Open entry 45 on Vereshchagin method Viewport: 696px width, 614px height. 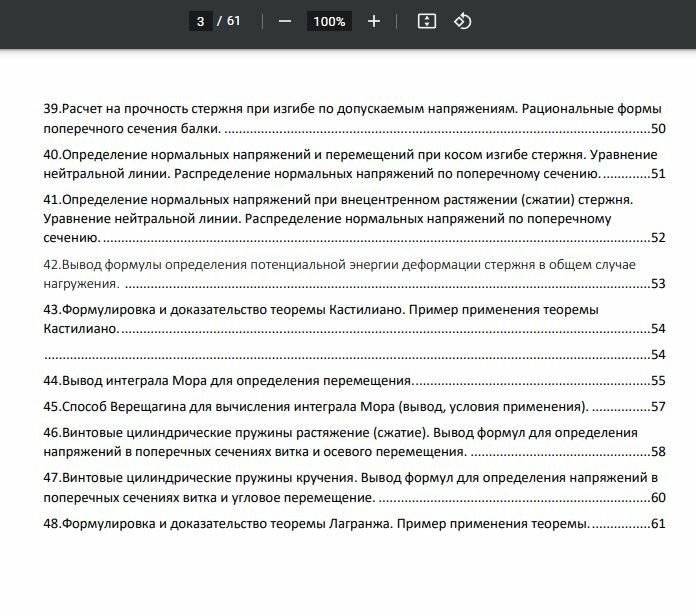354,407
